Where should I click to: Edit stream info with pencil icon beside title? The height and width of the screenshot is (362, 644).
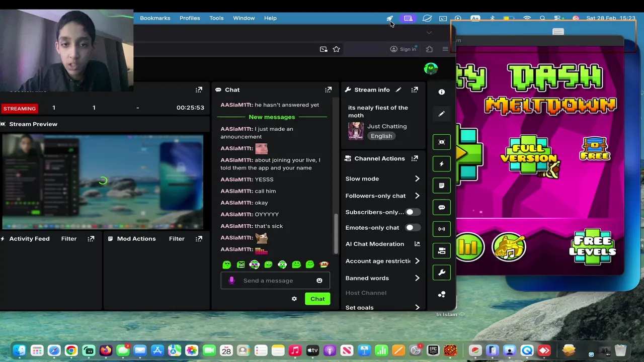[398, 89]
